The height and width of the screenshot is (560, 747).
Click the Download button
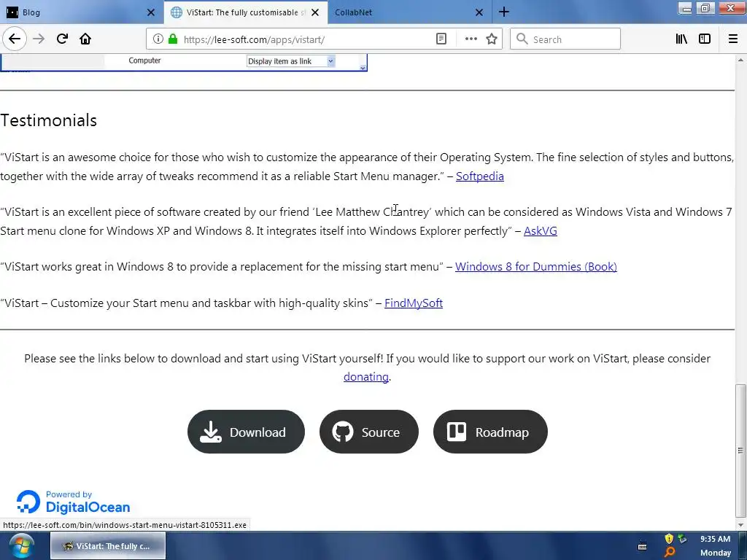pyautogui.click(x=246, y=432)
